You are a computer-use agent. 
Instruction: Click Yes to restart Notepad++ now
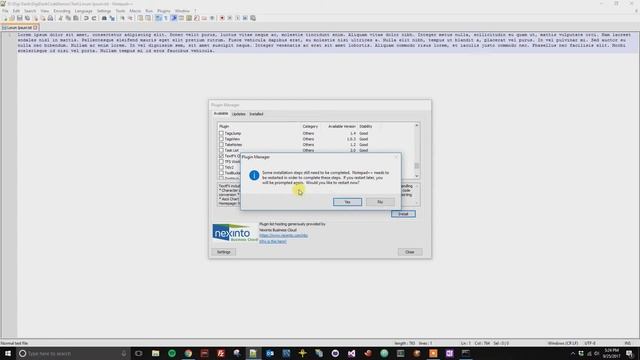tap(347, 202)
